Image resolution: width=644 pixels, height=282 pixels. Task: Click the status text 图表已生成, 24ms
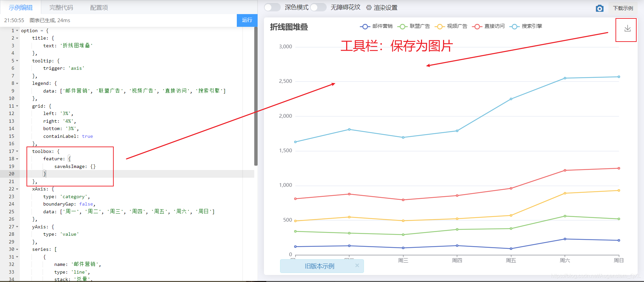(x=50, y=20)
